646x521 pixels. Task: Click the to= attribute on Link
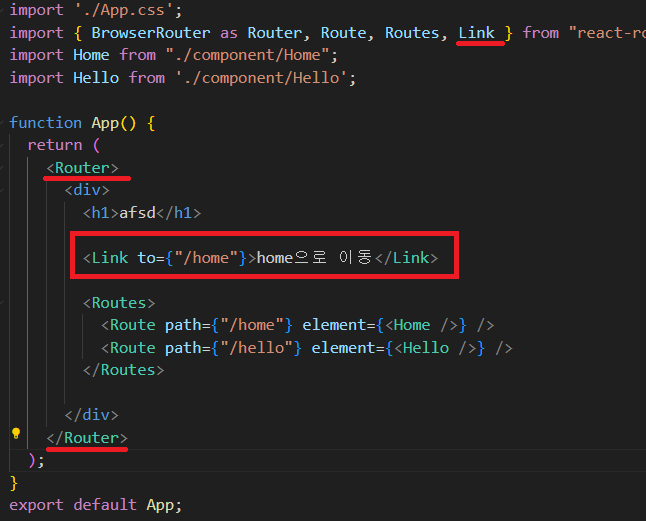tap(151, 258)
